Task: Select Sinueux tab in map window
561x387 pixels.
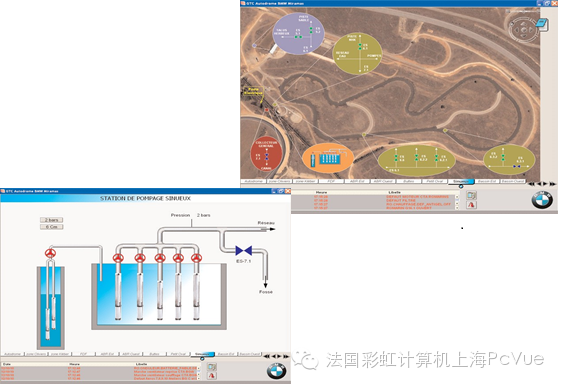Action: (461, 181)
